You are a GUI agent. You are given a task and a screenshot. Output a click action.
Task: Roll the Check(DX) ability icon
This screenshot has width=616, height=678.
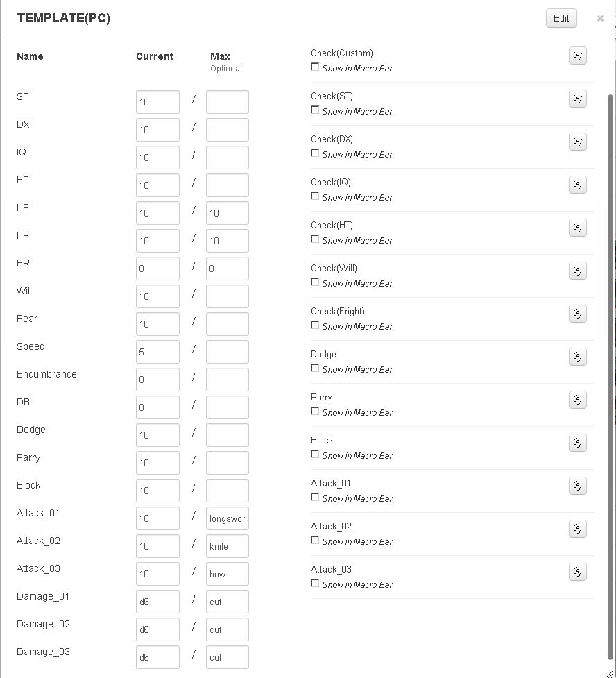(577, 142)
